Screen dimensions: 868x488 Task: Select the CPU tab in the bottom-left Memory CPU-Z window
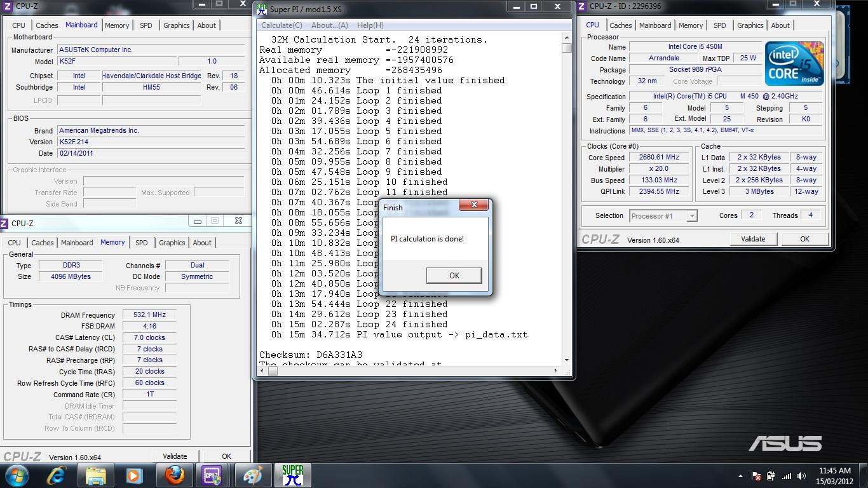(15, 243)
